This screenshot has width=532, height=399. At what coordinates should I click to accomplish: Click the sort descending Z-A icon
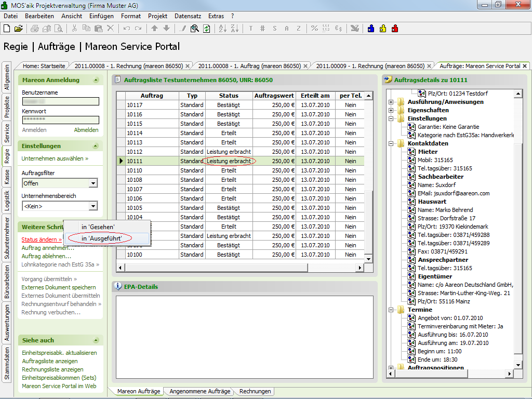[x=234, y=29]
